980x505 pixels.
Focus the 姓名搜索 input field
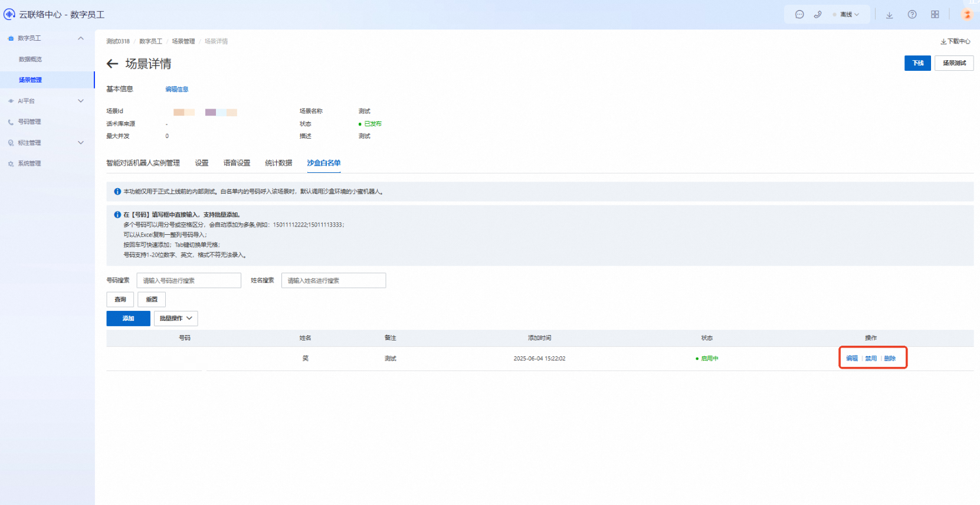point(333,280)
